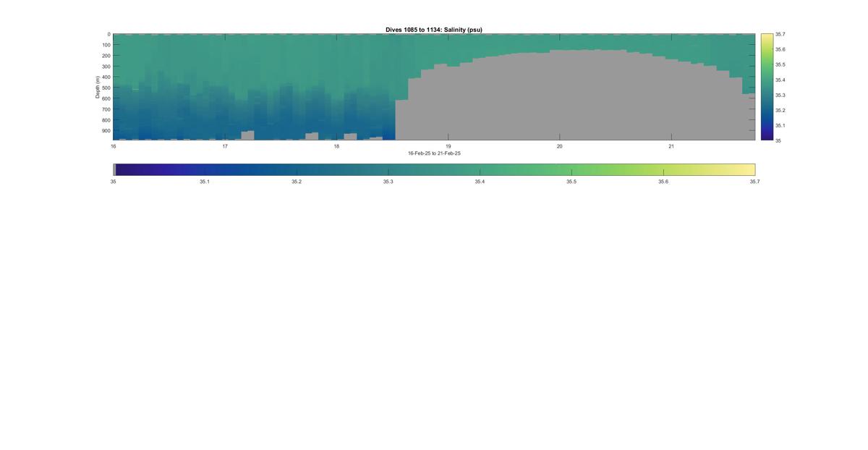Pick the "35.2" label on the vertical colorbar
868x450 pixels.
click(x=780, y=110)
